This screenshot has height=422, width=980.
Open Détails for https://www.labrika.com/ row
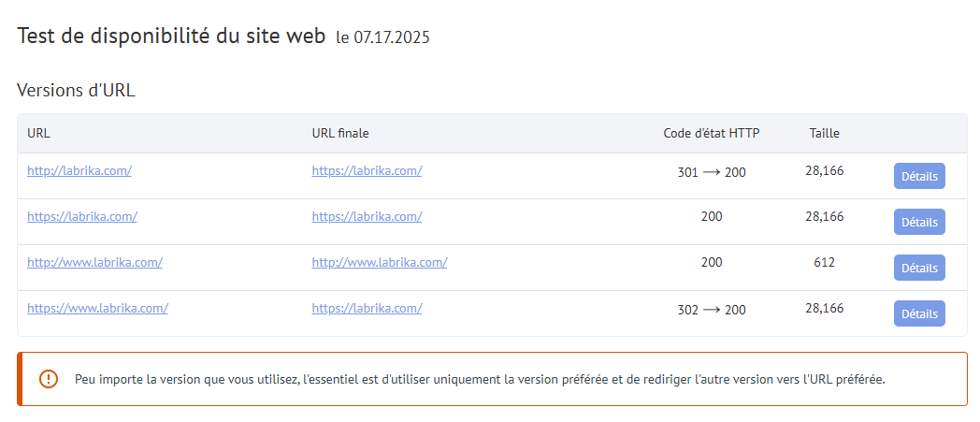tap(919, 313)
